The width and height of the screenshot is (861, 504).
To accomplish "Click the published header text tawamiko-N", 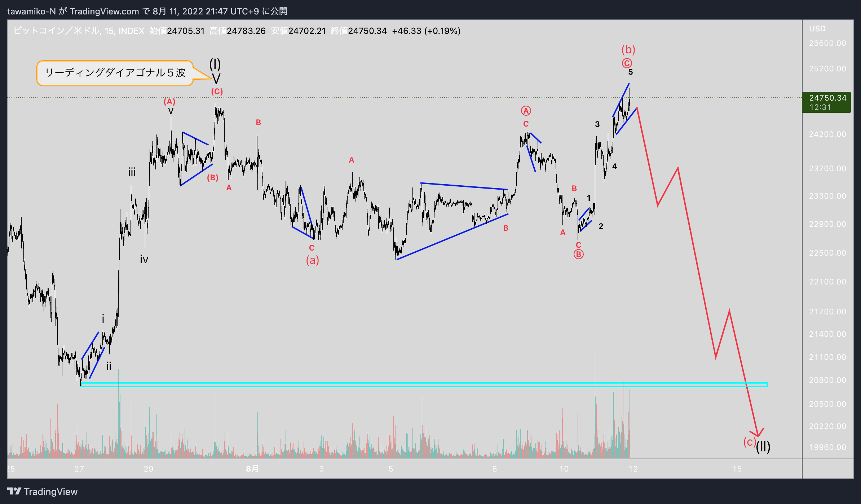I will tap(31, 11).
